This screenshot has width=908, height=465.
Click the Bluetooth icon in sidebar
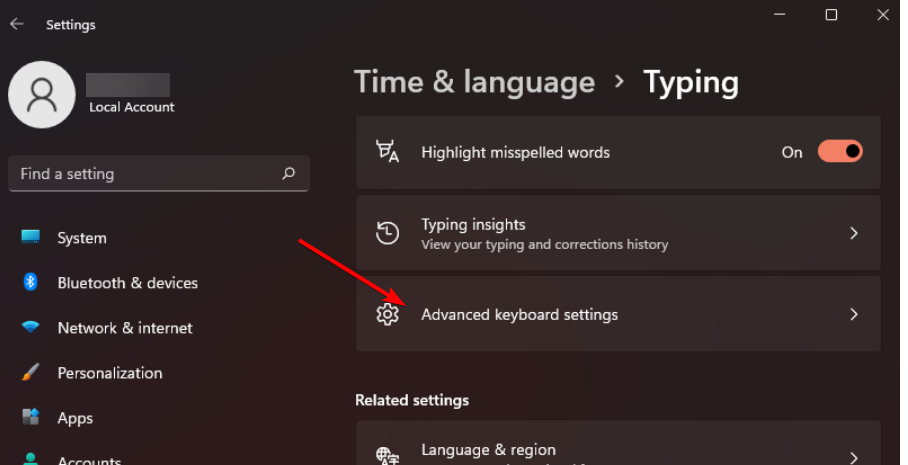[x=31, y=283]
